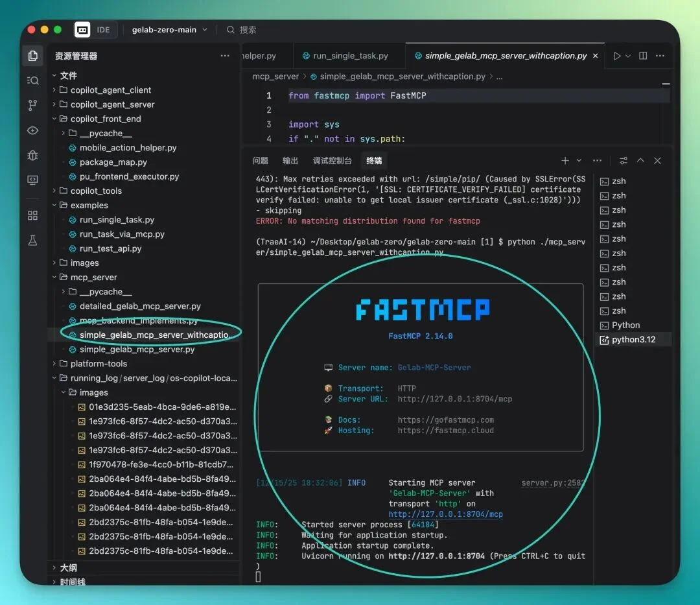Screen dimensions: 700x605
Task: Click the 搜索 search field at top
Action: pos(248,30)
